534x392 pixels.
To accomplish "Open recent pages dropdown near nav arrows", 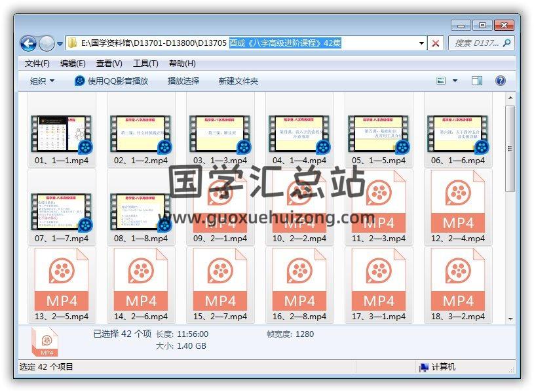I will (x=60, y=44).
